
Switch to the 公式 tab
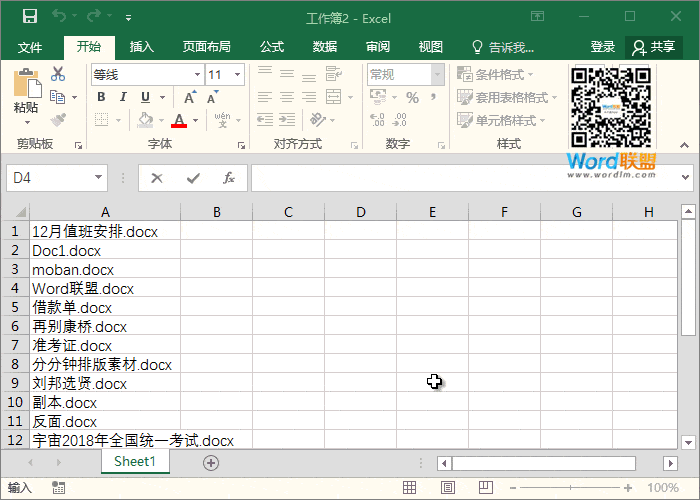272,46
